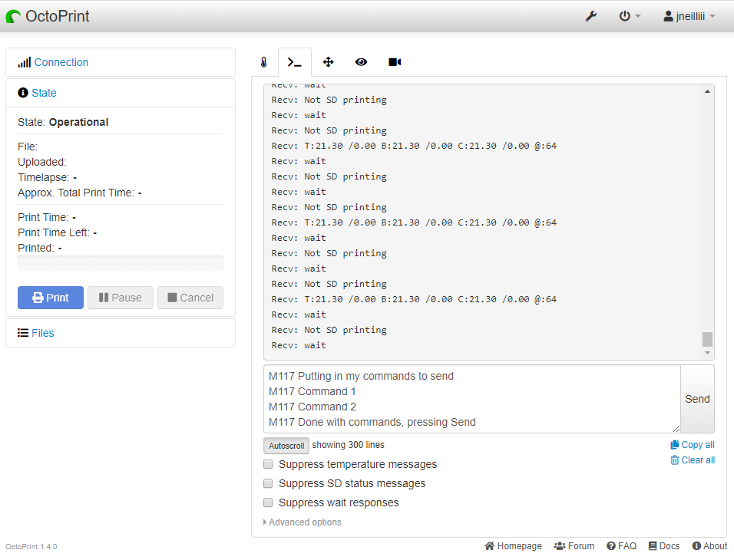The image size is (734, 560).
Task: Switch to the Timelapse camera tab
Action: pyautogui.click(x=395, y=62)
